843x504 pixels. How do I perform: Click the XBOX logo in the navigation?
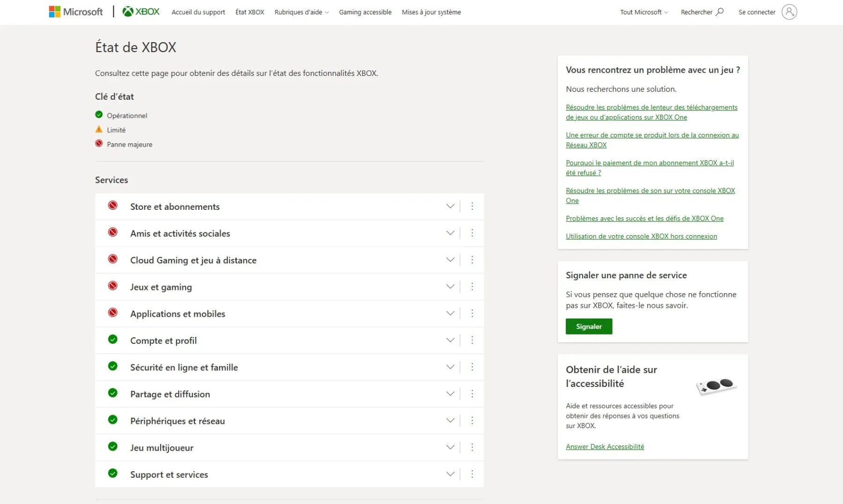[x=141, y=12]
